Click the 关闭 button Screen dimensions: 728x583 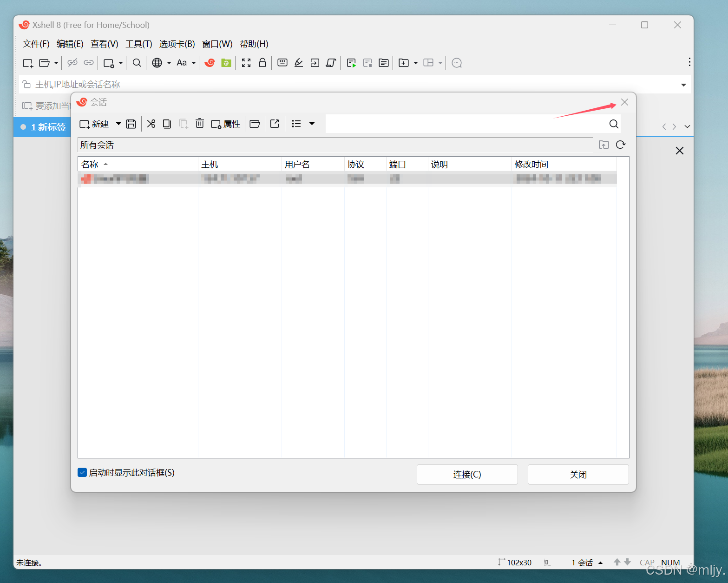click(x=578, y=474)
